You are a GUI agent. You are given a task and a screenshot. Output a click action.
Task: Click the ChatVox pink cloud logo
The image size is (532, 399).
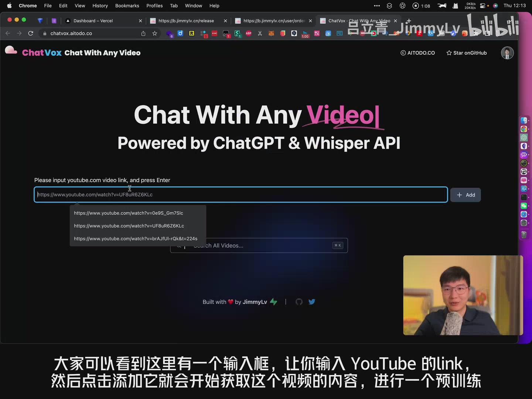(x=11, y=51)
